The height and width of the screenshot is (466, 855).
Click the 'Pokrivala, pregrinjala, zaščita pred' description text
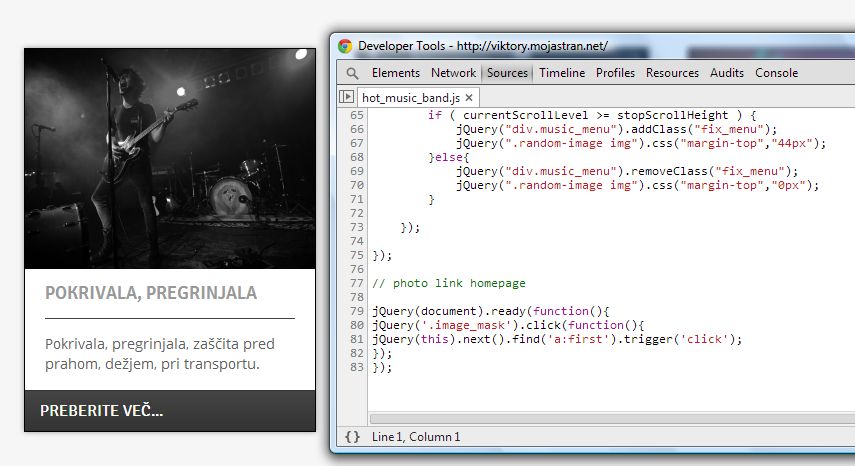pyautogui.click(x=160, y=344)
